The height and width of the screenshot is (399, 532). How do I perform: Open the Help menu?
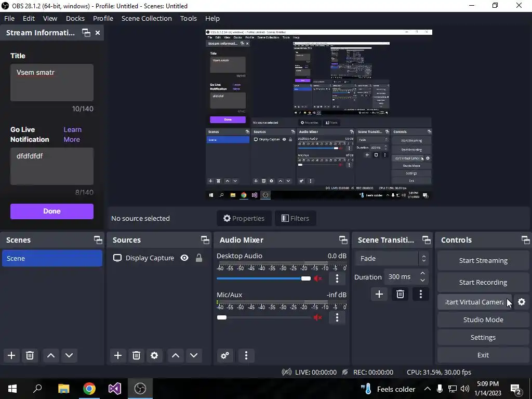[x=212, y=18]
